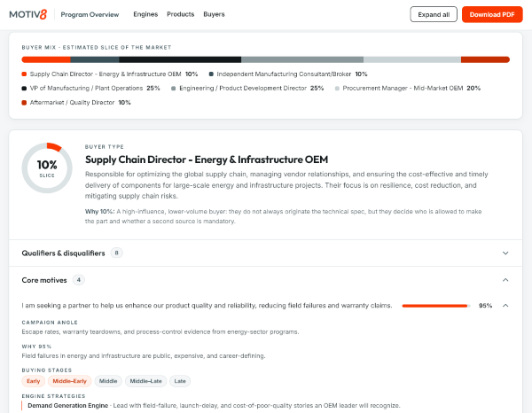The width and height of the screenshot is (532, 413).
Task: Click the orange Supply Chain Director bar segment
Action: point(46,59)
